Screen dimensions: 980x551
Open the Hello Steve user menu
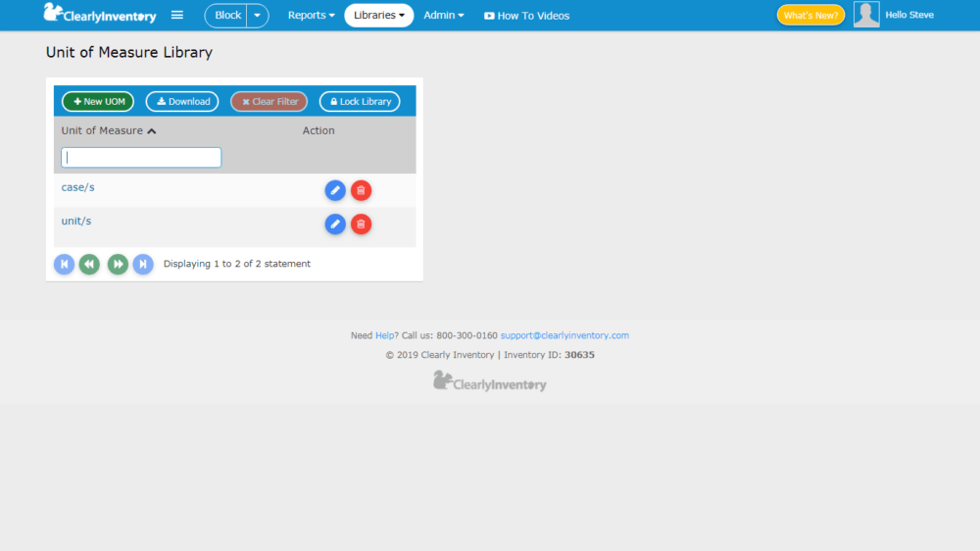tap(909, 15)
